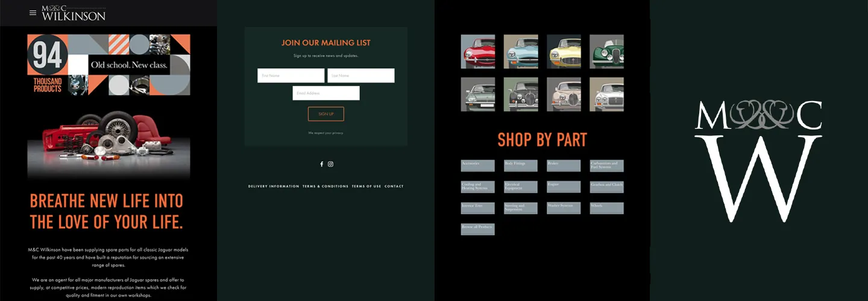Open the Interior Trim category

[x=478, y=208]
